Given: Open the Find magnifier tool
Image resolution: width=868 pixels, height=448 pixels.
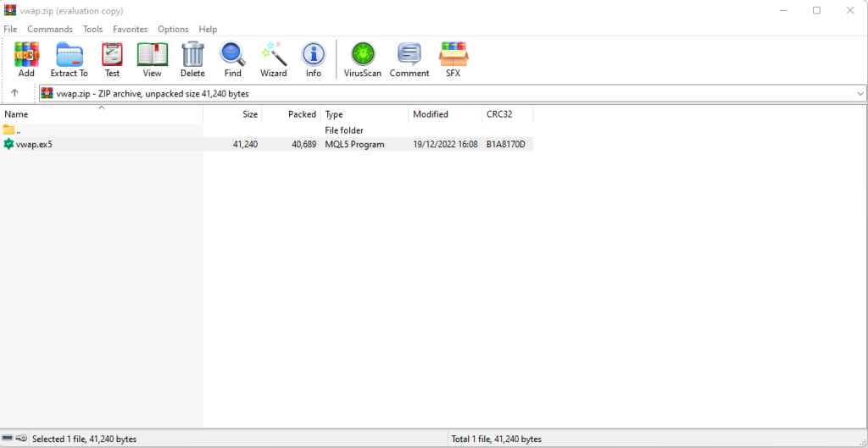Looking at the screenshot, I should click(232, 59).
